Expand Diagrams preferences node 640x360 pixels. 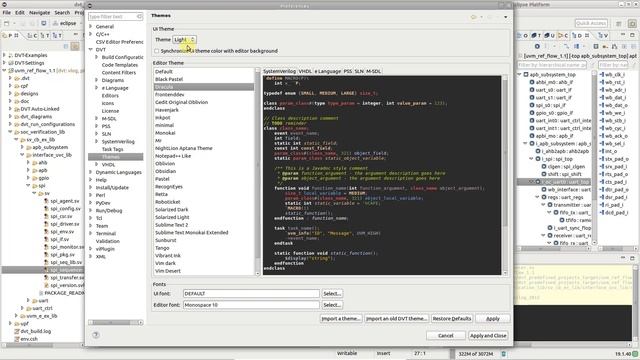[97, 80]
